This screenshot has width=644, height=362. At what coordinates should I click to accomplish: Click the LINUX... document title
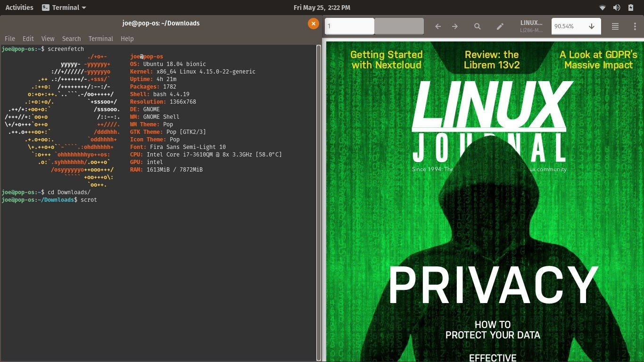(531, 23)
